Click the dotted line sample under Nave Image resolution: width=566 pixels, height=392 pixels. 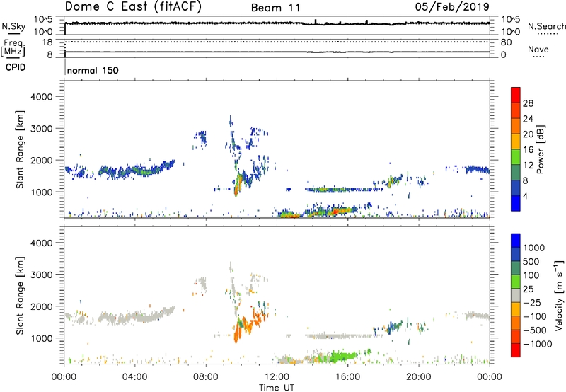538,57
